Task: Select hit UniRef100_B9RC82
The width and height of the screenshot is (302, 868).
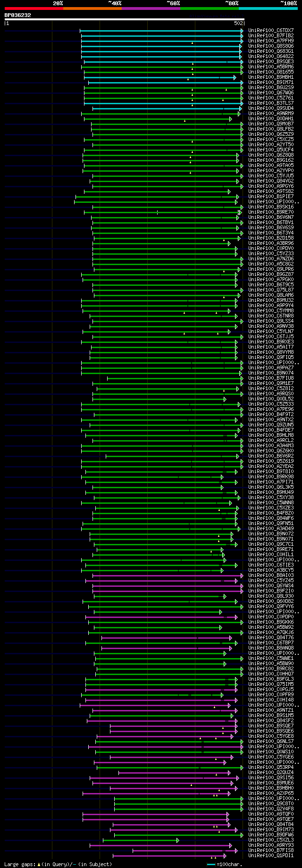Action: pyautogui.click(x=271, y=668)
